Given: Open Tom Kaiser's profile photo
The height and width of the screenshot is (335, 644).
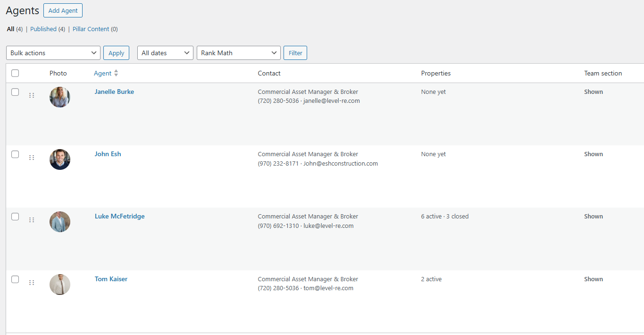Looking at the screenshot, I should click(60, 285).
